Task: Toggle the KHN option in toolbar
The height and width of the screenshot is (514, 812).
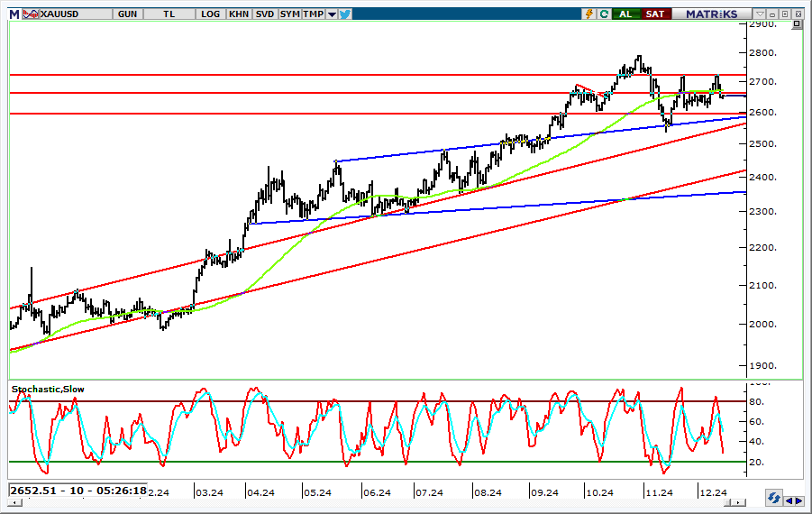Action: pos(239,14)
